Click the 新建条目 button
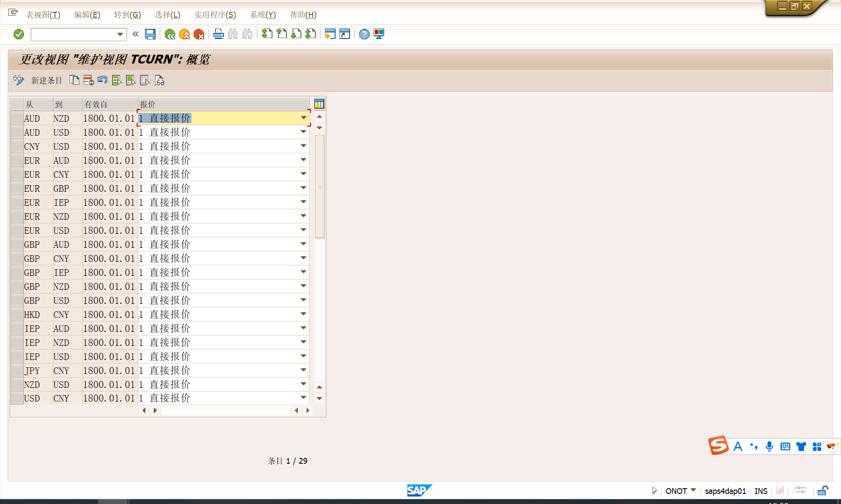841x504 pixels. (46, 81)
